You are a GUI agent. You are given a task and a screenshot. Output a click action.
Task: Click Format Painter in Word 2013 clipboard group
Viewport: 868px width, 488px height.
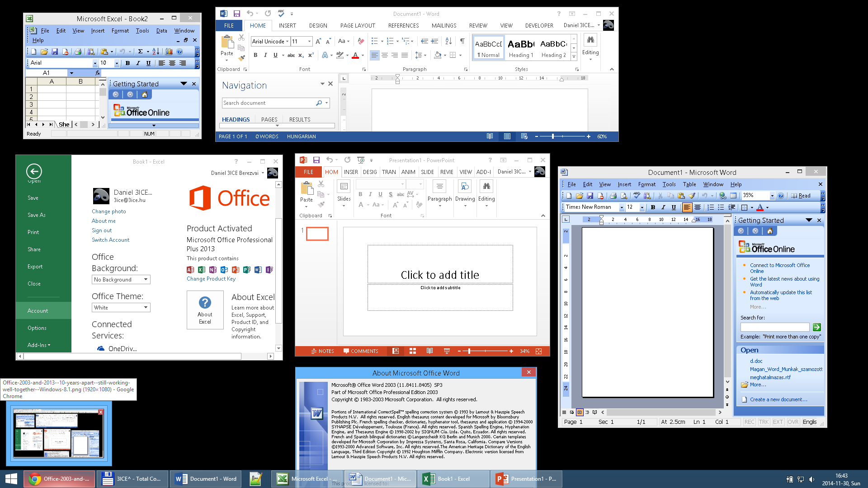pos(241,58)
